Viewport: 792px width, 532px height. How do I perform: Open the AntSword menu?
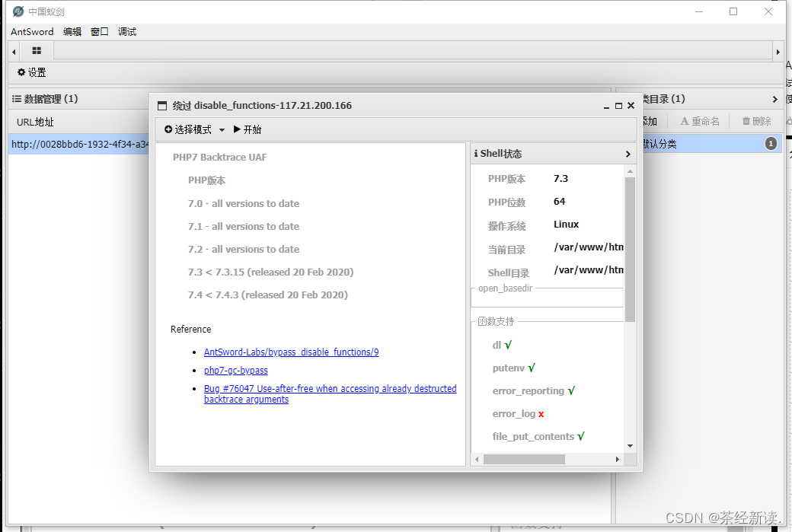[x=32, y=31]
